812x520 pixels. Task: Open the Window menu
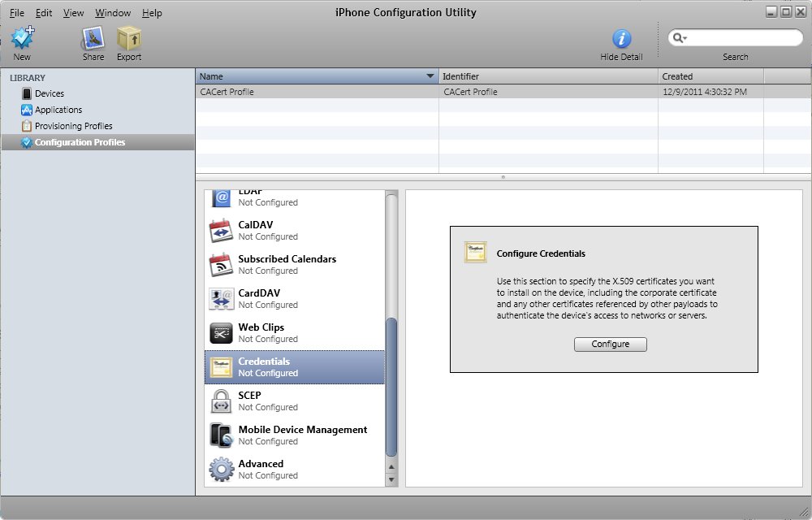pyautogui.click(x=113, y=13)
